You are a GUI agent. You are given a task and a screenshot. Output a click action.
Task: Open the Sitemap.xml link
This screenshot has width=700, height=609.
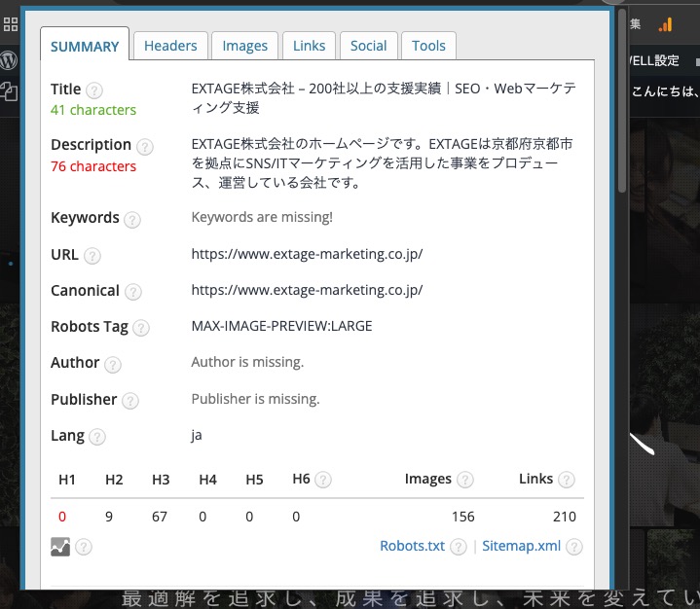pyautogui.click(x=521, y=546)
